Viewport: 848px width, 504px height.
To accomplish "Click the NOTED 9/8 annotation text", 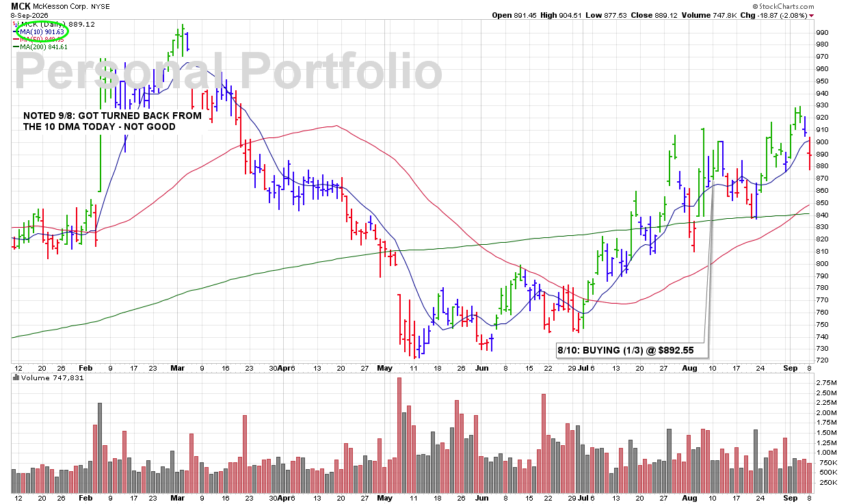I will point(112,121).
